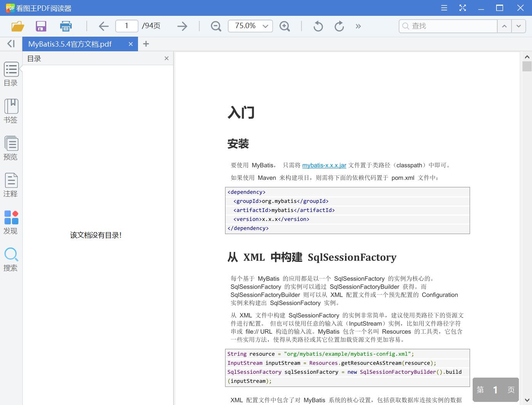Click the 从 XML 中构建 SqlSessionFactory heading
The height and width of the screenshot is (405, 532).
pyautogui.click(x=312, y=257)
